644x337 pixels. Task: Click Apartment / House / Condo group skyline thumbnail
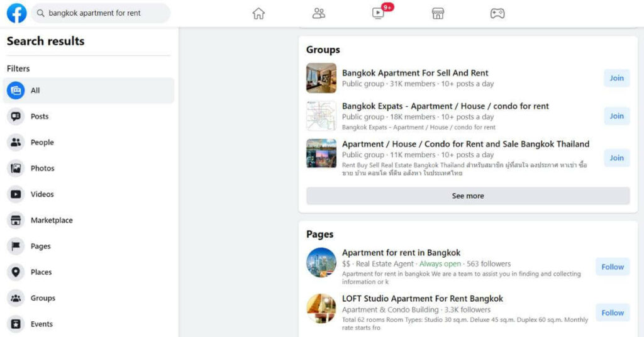(321, 153)
